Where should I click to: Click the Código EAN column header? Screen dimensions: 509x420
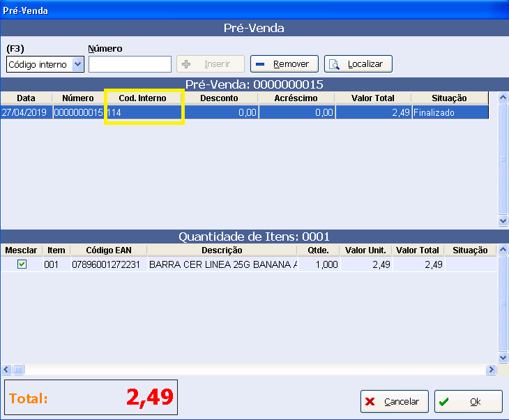pos(107,250)
